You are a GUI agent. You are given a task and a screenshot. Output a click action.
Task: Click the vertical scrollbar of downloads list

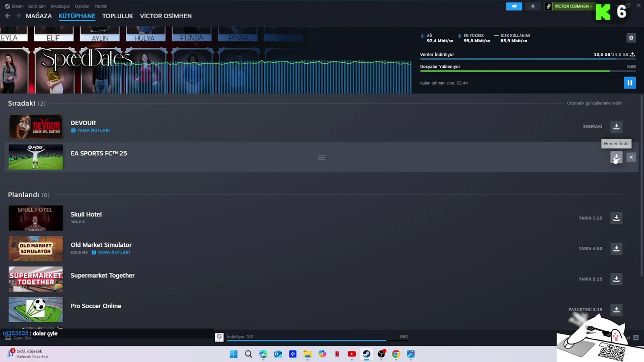coord(641,186)
